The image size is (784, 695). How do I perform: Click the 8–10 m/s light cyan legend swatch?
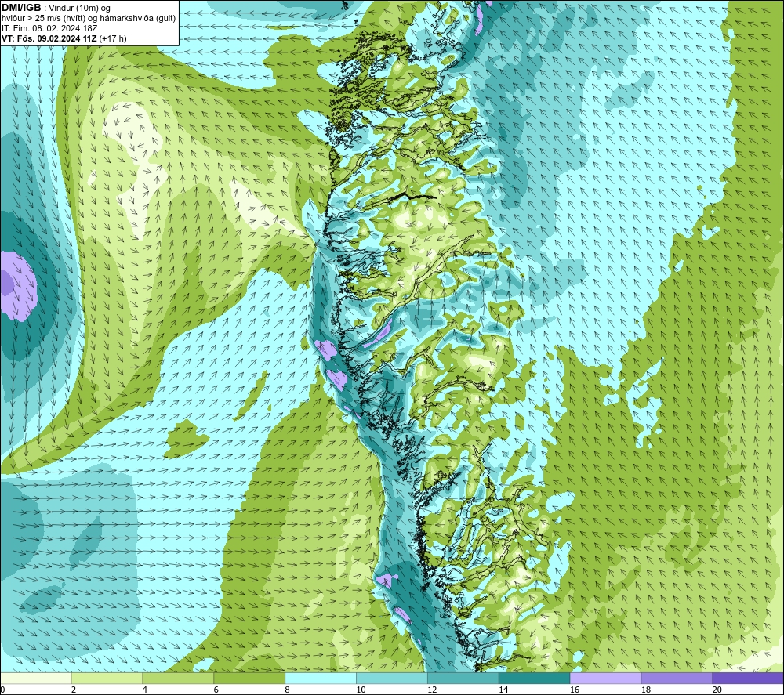[x=321, y=678]
